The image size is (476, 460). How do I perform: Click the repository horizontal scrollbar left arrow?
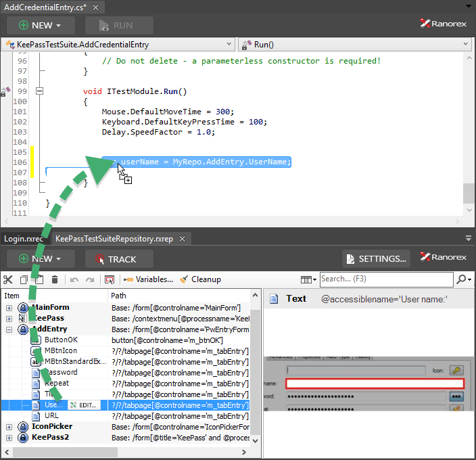click(x=7, y=452)
